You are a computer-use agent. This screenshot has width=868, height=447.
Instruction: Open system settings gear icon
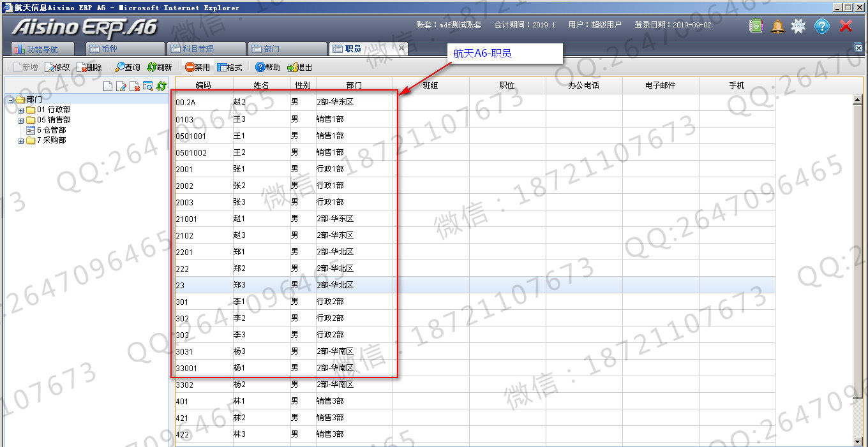[798, 26]
